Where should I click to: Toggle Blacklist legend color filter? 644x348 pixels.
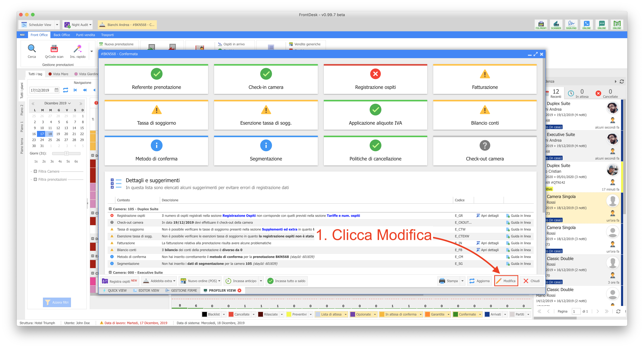pos(211,314)
